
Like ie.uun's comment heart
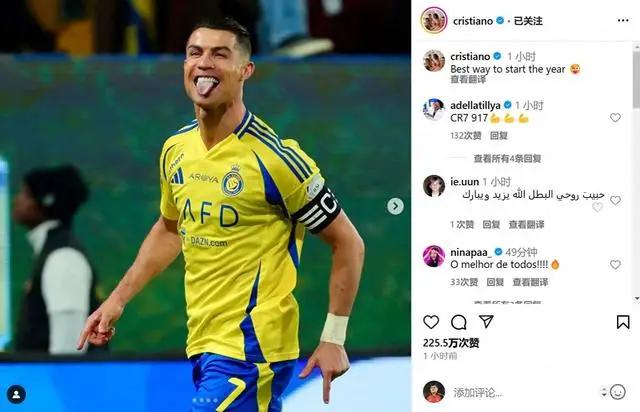pos(615,200)
